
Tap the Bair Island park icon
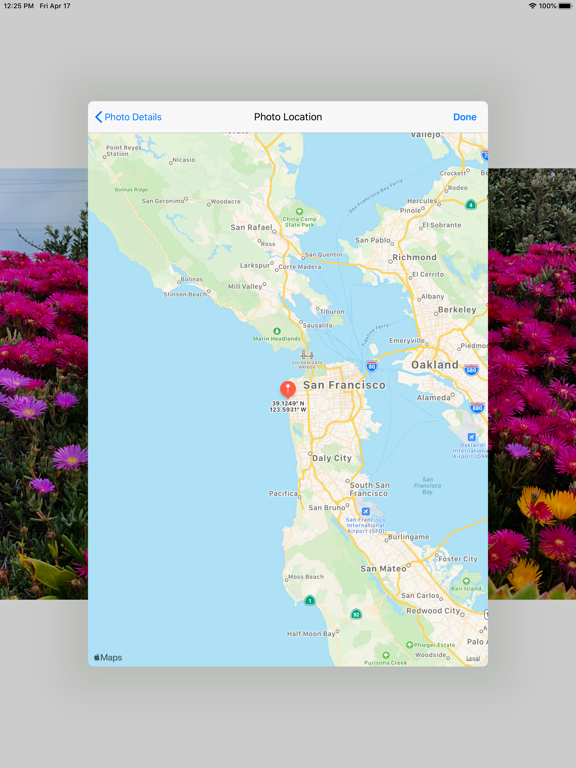(x=466, y=581)
